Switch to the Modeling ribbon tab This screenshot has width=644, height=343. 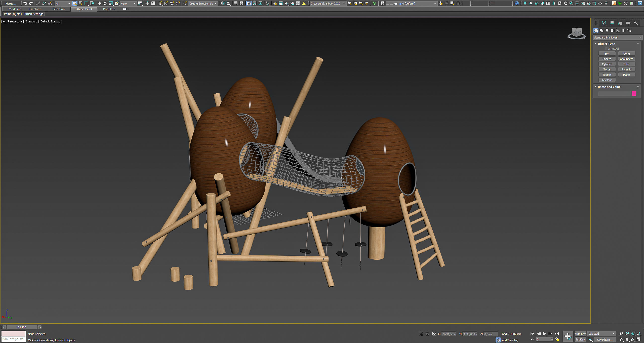pos(15,9)
